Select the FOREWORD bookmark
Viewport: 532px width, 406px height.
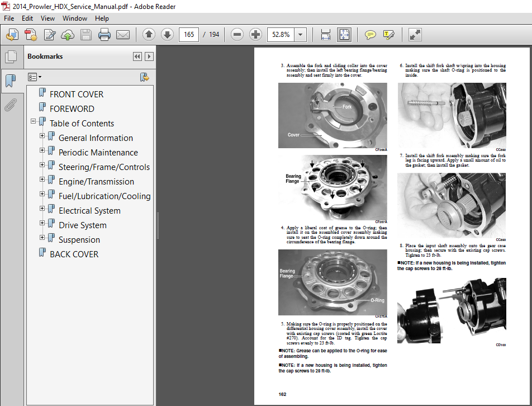tap(72, 109)
